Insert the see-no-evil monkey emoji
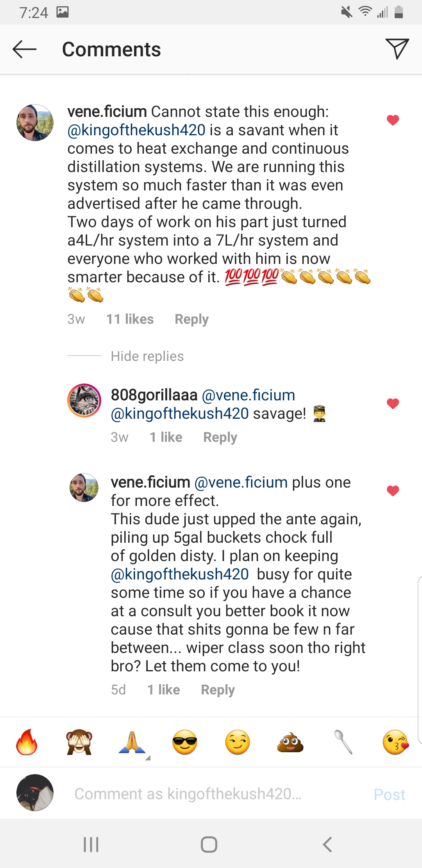The height and width of the screenshot is (868, 422). [79, 742]
